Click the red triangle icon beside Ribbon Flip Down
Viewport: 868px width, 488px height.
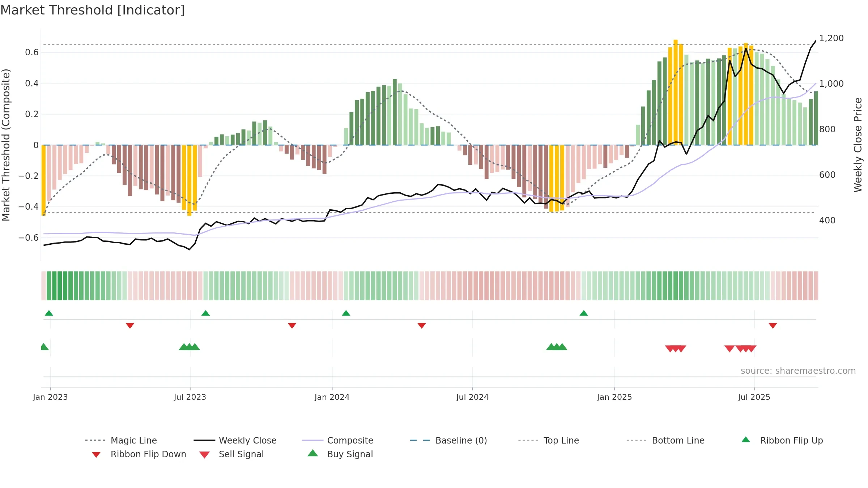pos(96,455)
